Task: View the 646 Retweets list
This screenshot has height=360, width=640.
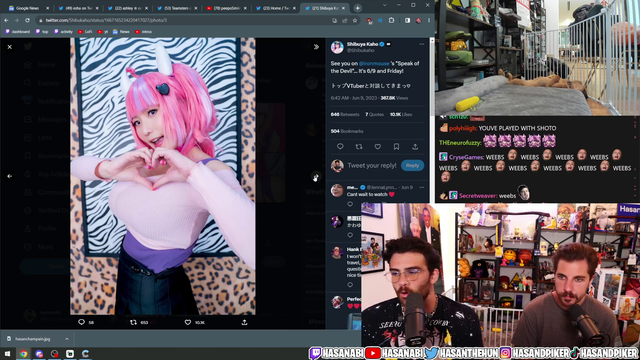Action: pos(345,115)
